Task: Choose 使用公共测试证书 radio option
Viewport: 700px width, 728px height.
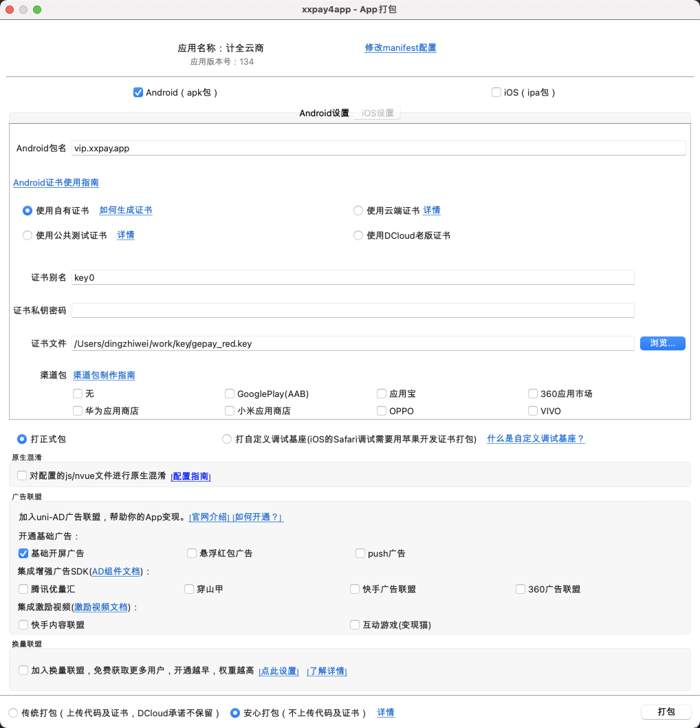Action: (28, 235)
